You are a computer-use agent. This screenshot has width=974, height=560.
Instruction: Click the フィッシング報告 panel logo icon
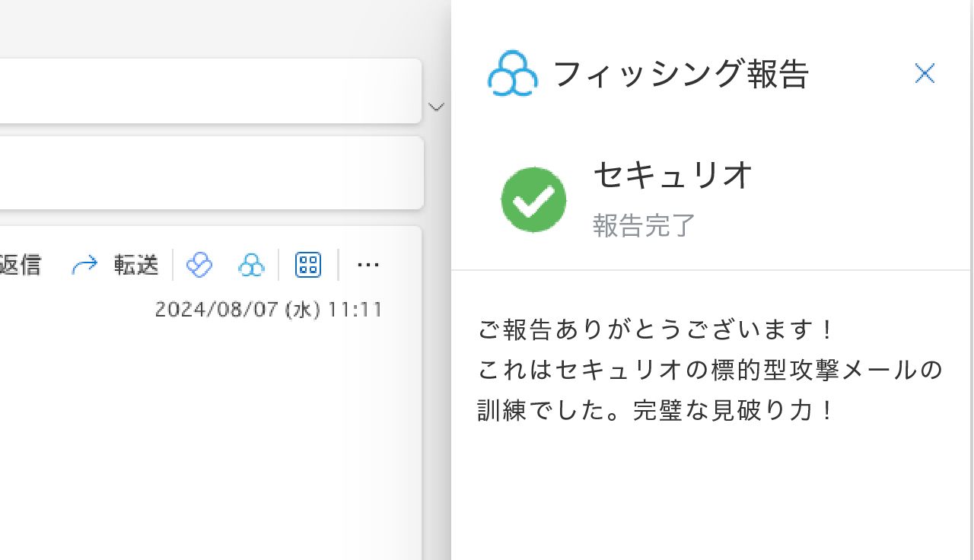pos(513,74)
